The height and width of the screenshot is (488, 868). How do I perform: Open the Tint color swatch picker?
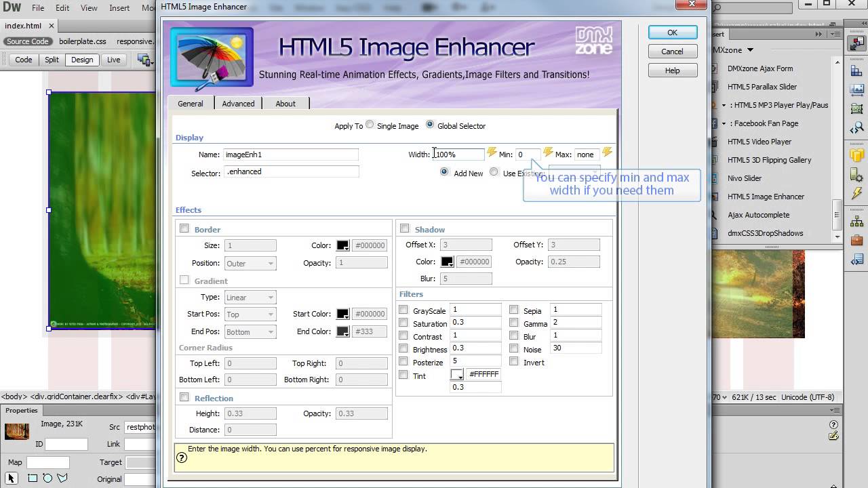(458, 375)
